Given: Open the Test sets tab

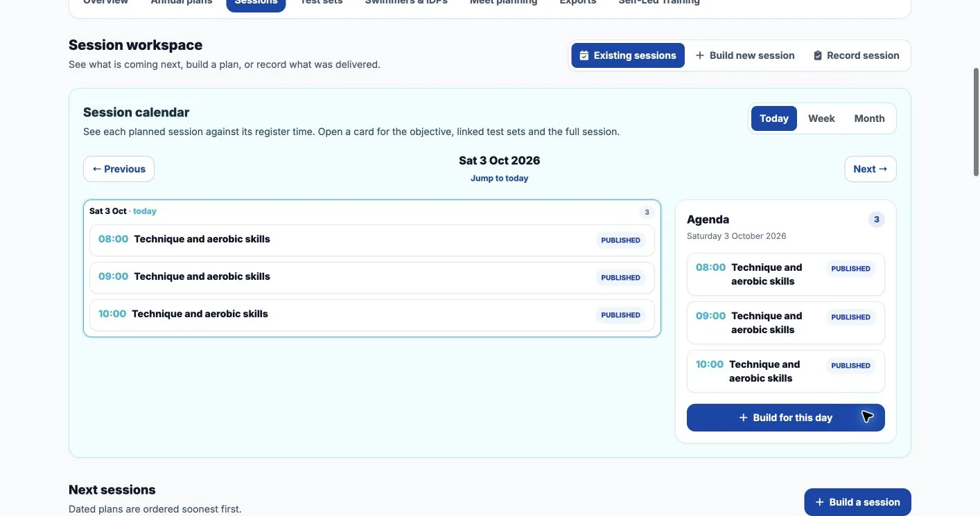Looking at the screenshot, I should click(x=322, y=2).
